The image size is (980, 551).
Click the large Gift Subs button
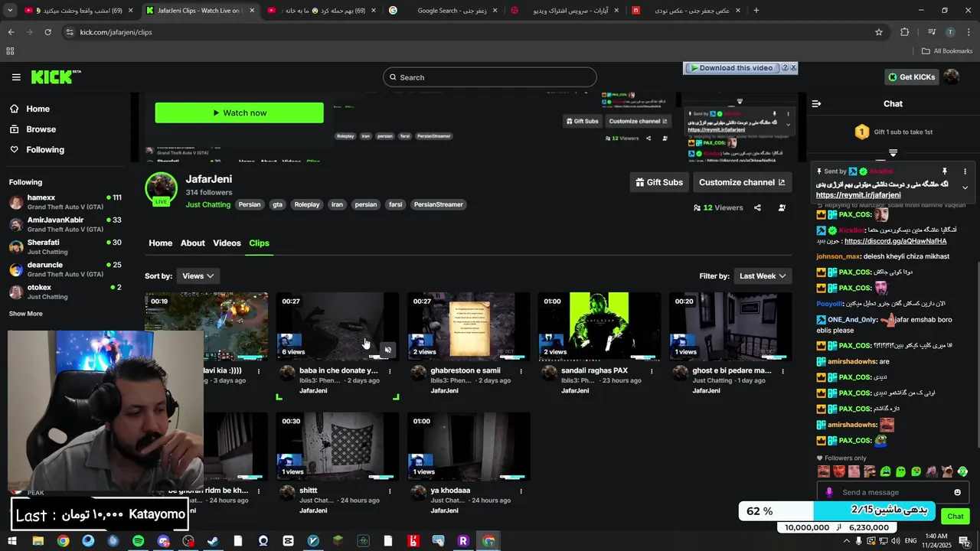click(659, 182)
